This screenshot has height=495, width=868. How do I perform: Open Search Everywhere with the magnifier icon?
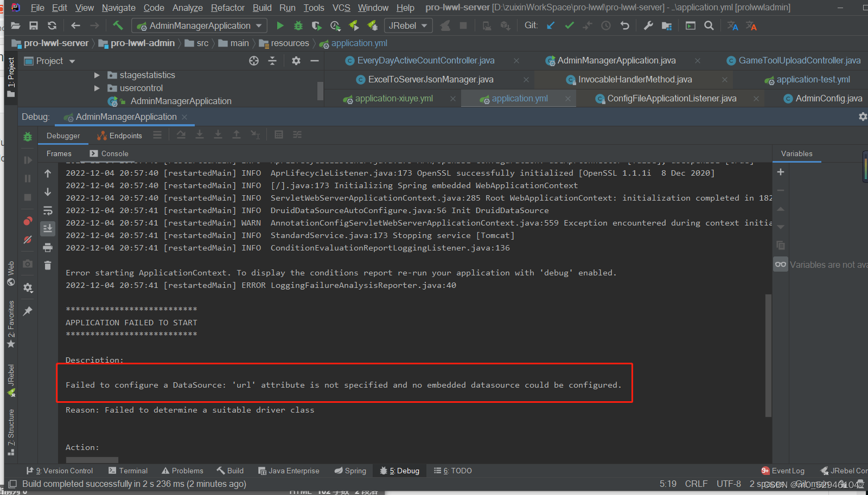pos(709,25)
